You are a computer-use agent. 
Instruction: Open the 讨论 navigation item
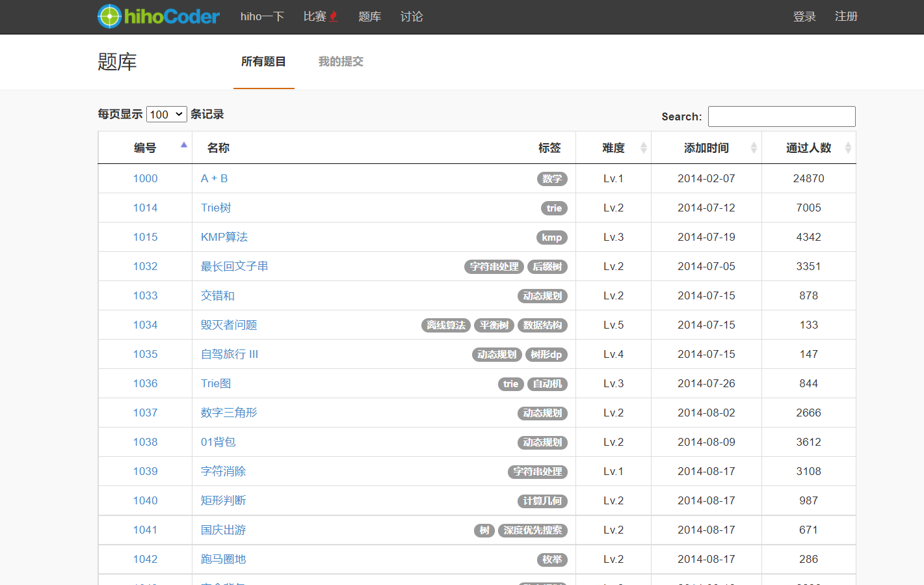point(412,16)
